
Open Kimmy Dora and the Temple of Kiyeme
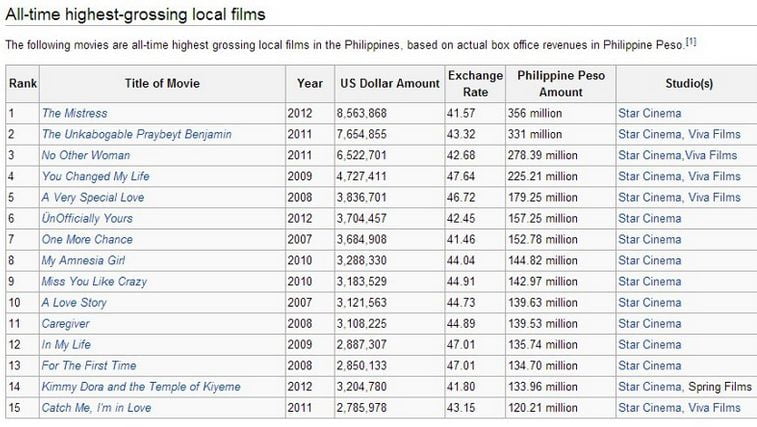tap(141, 387)
